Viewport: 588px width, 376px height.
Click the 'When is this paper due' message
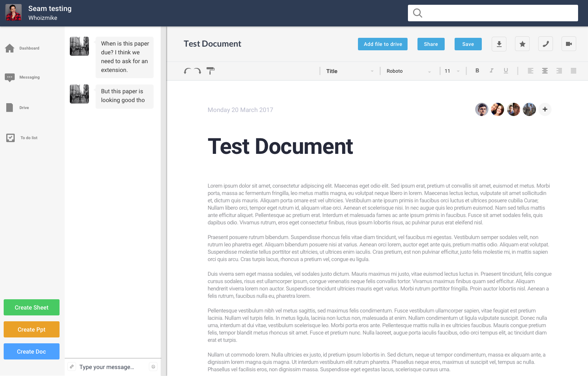125,57
